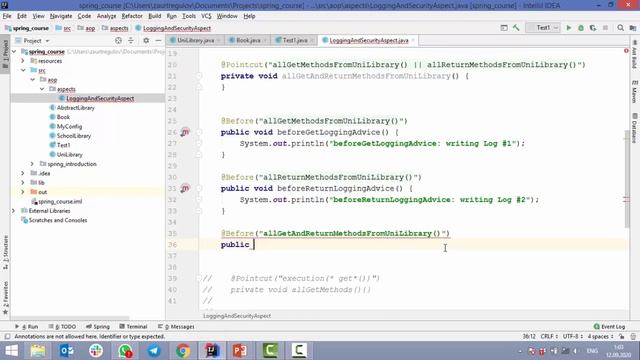Switch to the Test1.java tab

[x=295, y=40]
